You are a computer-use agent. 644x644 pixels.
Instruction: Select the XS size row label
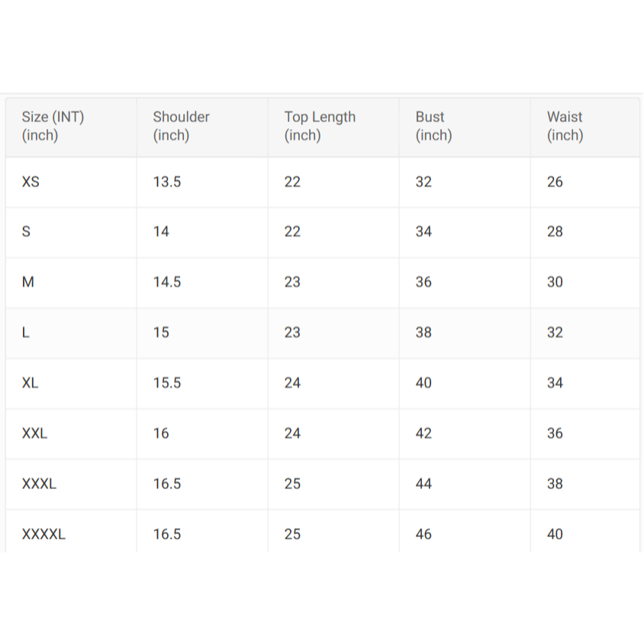point(31,182)
